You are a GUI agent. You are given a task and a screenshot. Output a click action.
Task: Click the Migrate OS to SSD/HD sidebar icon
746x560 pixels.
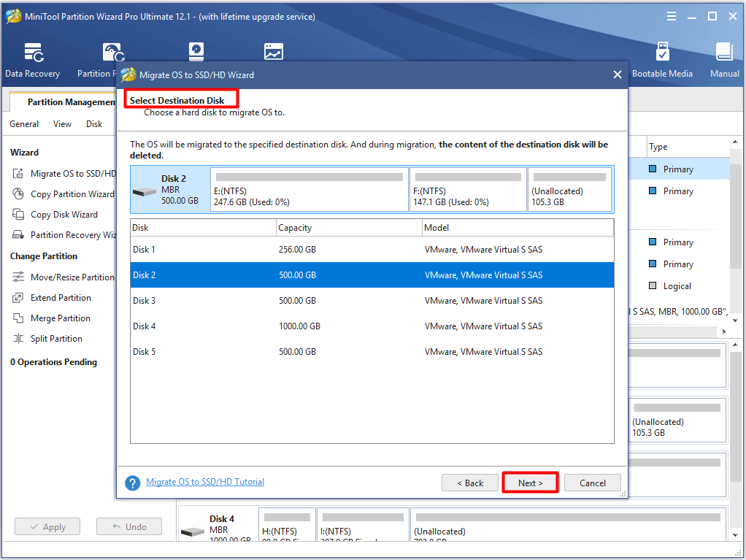tap(18, 174)
